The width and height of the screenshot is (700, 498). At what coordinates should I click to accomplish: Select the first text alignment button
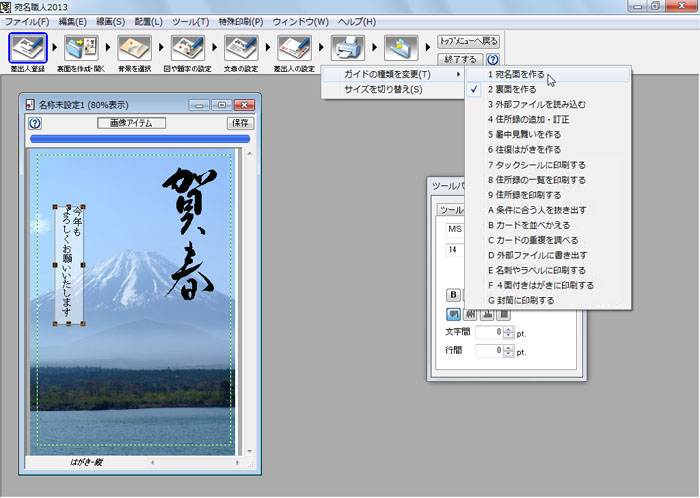click(452, 312)
